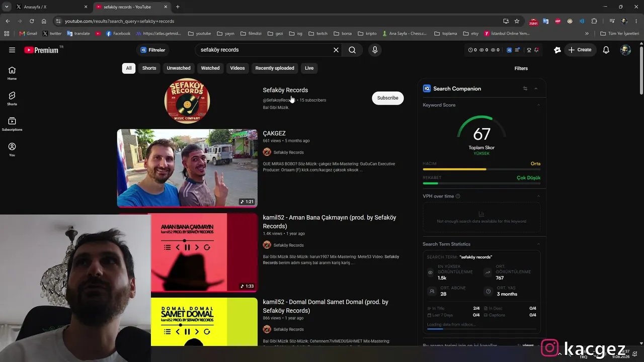This screenshot has height=362, width=644.
Task: Open the vidIQ trophy icon
Action: point(529,50)
